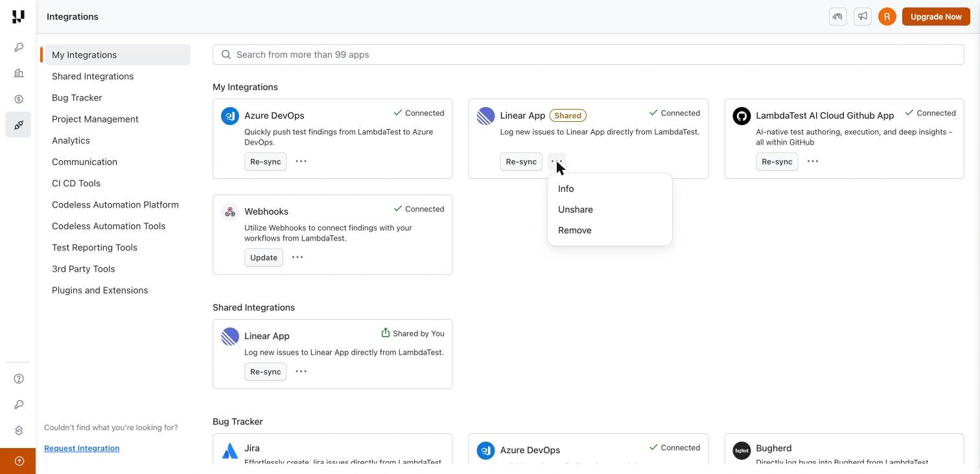Open the dollar billing icon in the left rail
Image resolution: width=980 pixels, height=474 pixels.
19,99
